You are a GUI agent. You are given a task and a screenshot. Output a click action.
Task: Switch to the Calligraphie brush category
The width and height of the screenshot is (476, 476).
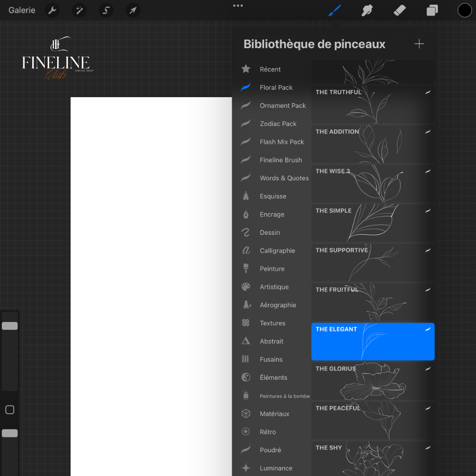coord(277,251)
